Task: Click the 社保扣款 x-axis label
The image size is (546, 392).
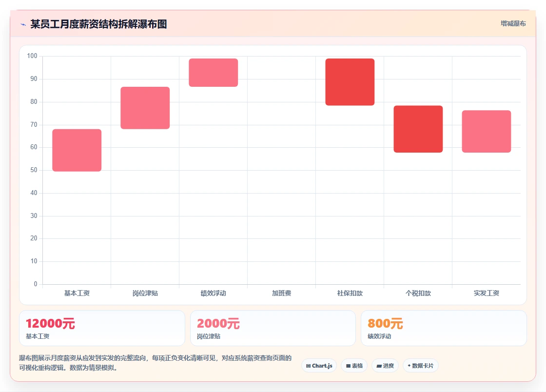Action: (x=350, y=293)
